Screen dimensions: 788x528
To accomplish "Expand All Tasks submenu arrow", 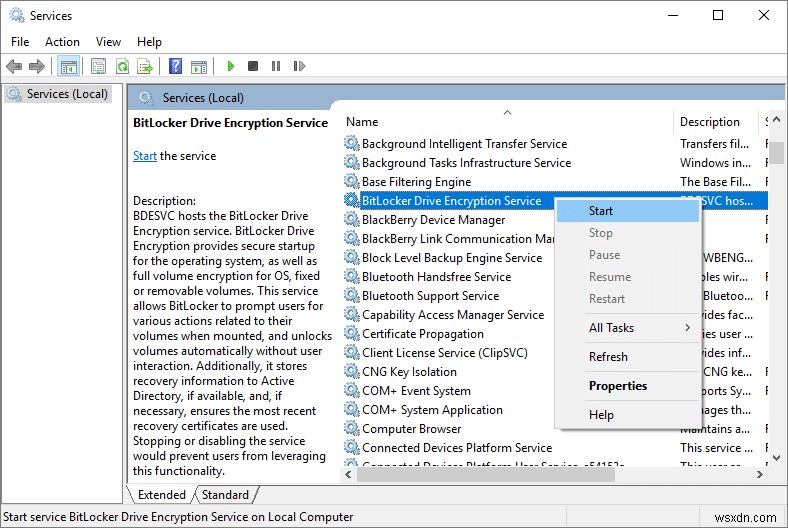I will pyautogui.click(x=687, y=328).
